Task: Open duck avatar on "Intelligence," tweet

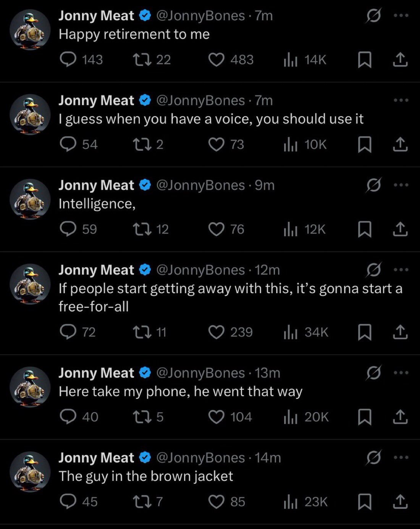Action: point(30,199)
